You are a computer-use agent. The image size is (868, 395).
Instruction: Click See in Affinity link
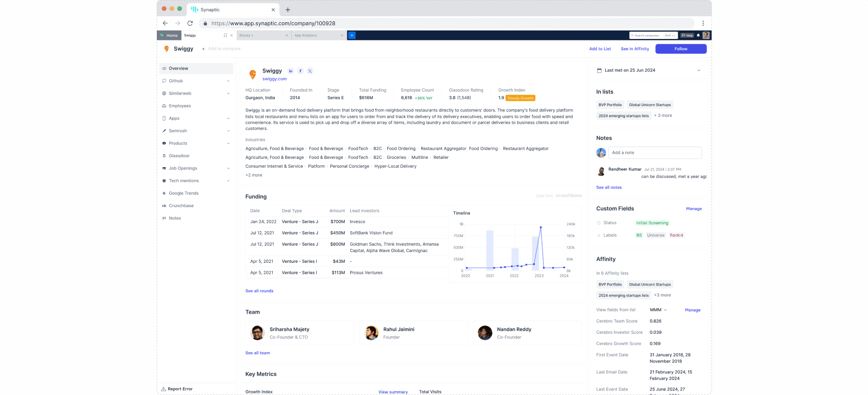tap(635, 49)
